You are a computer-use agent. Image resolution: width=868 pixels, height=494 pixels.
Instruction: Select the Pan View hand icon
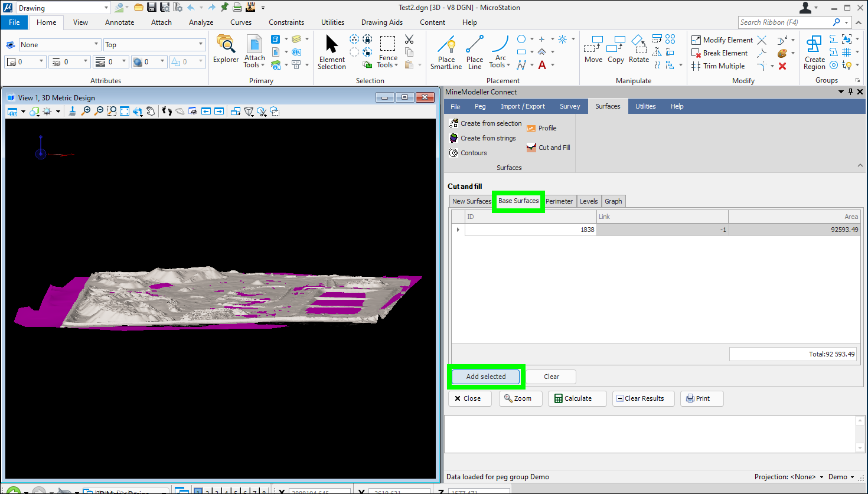(151, 111)
